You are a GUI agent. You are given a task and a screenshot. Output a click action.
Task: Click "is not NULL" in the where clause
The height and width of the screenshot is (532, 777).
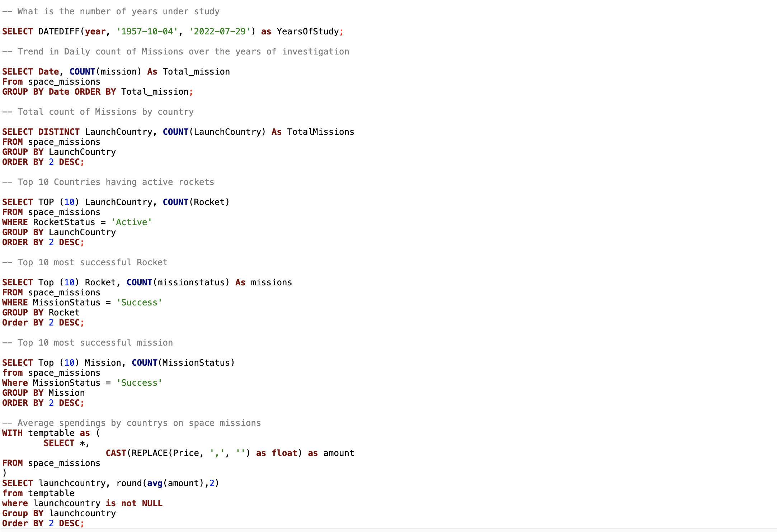pos(134,503)
